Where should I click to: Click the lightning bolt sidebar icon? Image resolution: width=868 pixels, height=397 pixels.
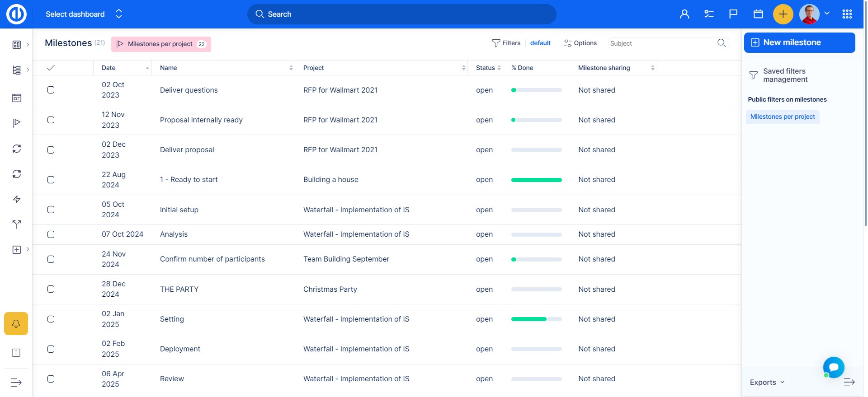(x=17, y=199)
